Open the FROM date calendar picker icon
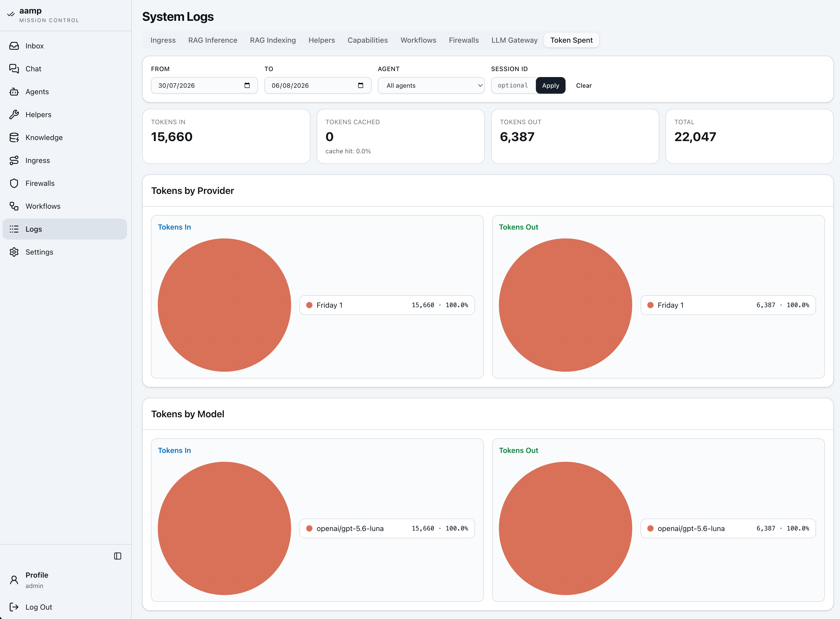840x619 pixels. pos(247,85)
